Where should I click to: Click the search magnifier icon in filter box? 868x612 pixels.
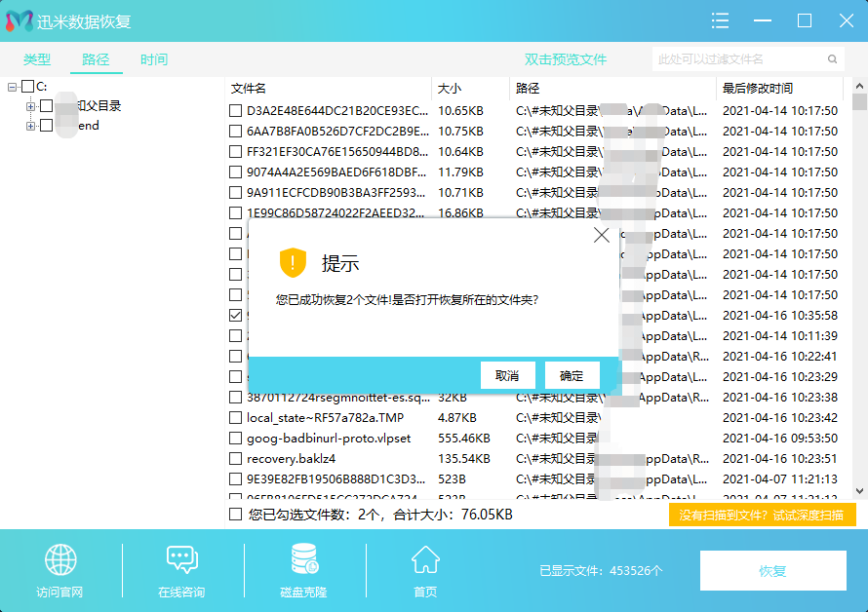click(x=834, y=59)
